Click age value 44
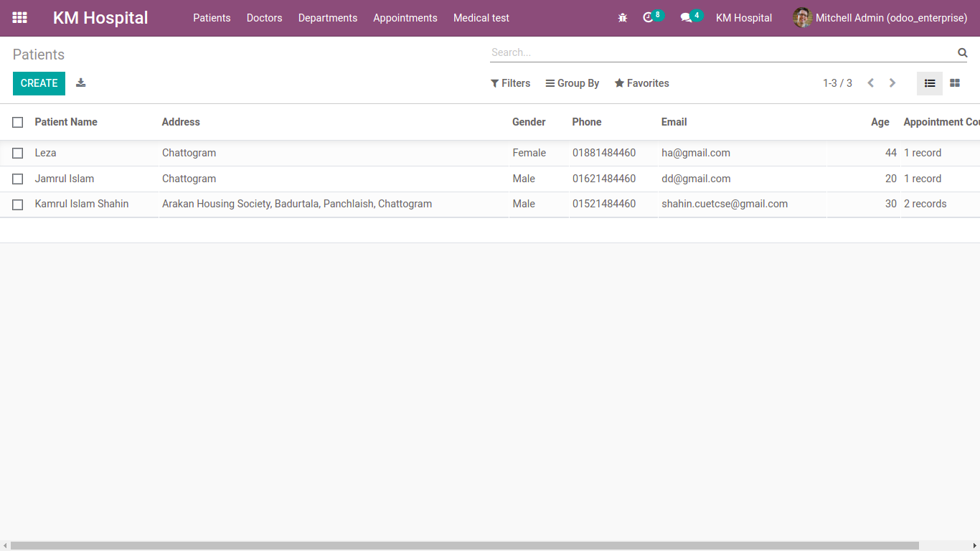Viewport: 980px width, 551px height. [891, 153]
